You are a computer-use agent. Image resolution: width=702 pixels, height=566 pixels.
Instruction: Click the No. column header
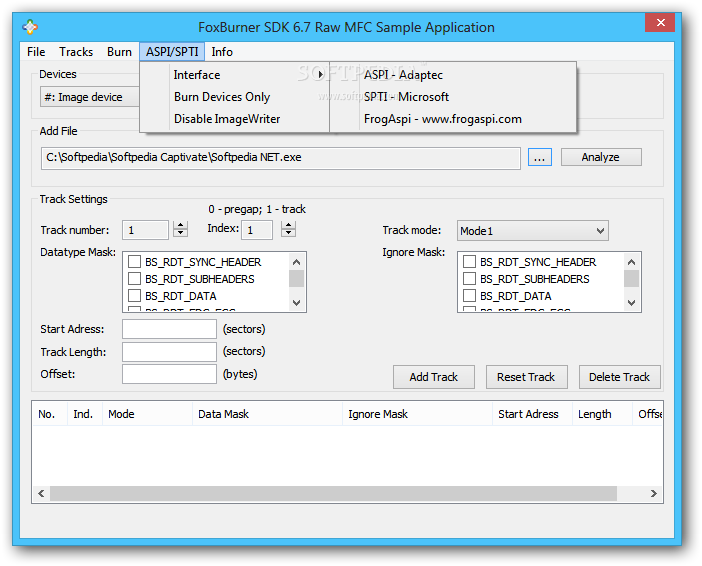pos(49,414)
